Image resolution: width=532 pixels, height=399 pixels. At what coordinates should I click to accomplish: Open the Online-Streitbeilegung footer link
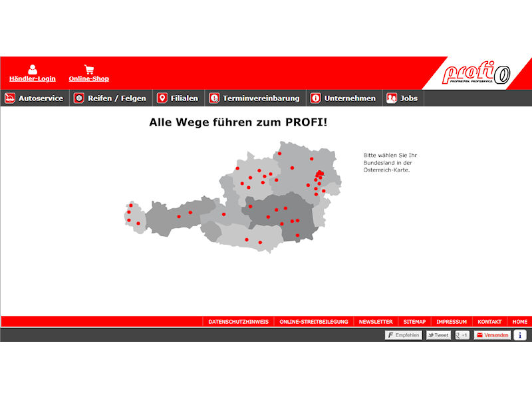pyautogui.click(x=314, y=322)
